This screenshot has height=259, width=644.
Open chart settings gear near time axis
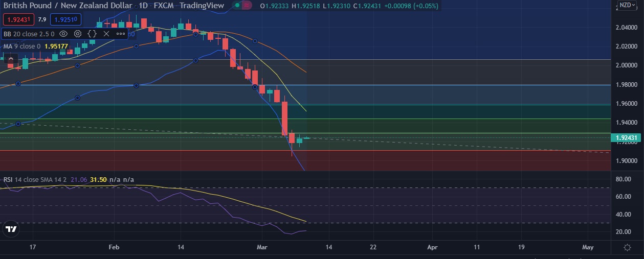(627, 247)
